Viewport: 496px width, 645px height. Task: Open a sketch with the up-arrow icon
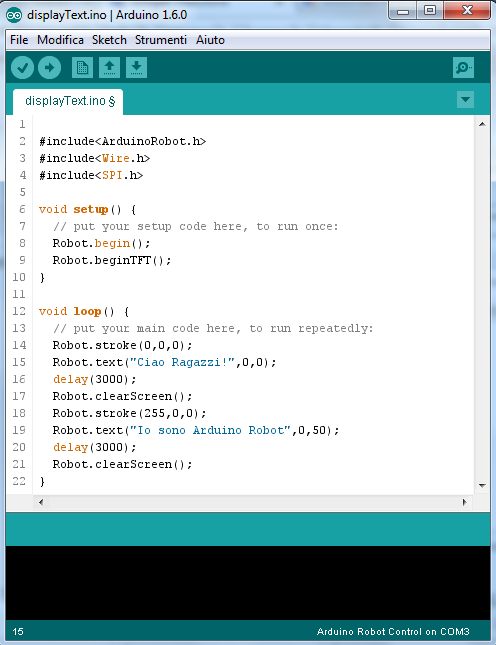tap(109, 67)
